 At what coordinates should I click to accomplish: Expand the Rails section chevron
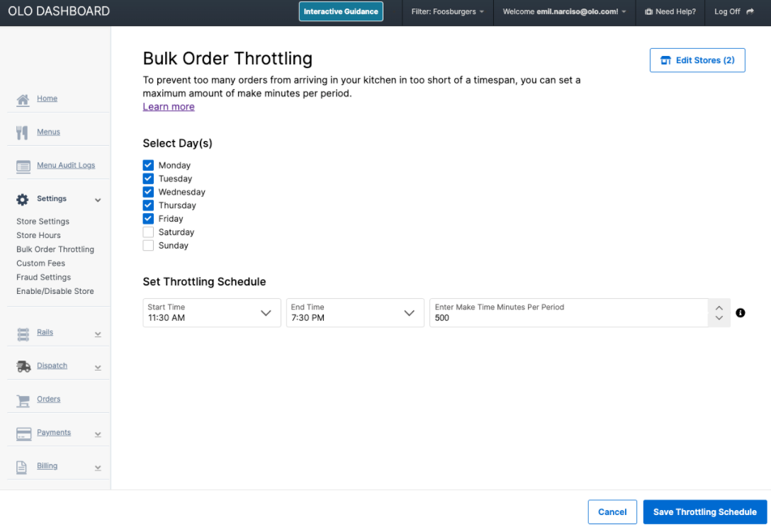pos(98,334)
